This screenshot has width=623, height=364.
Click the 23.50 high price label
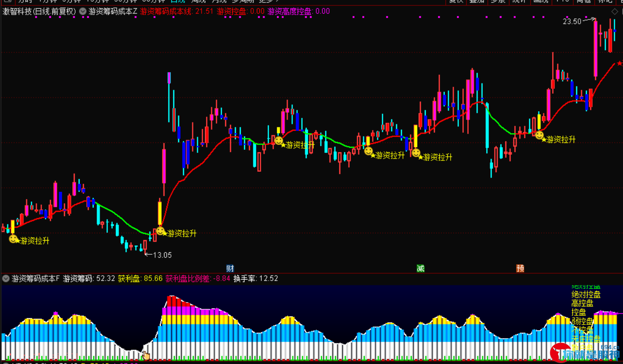572,21
